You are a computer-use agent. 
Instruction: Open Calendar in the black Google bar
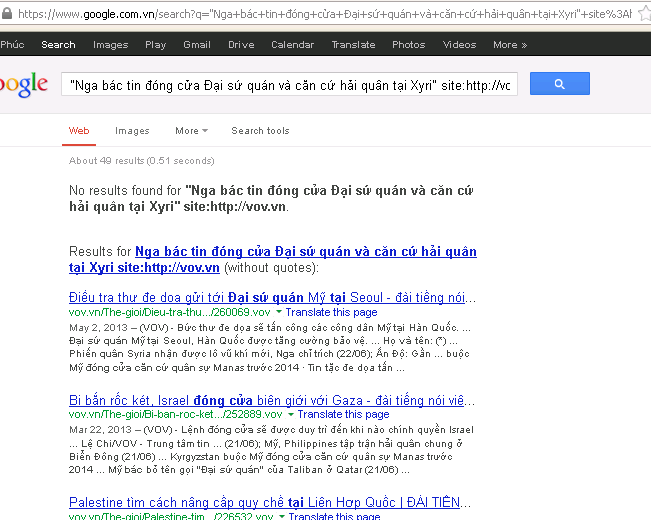click(292, 44)
